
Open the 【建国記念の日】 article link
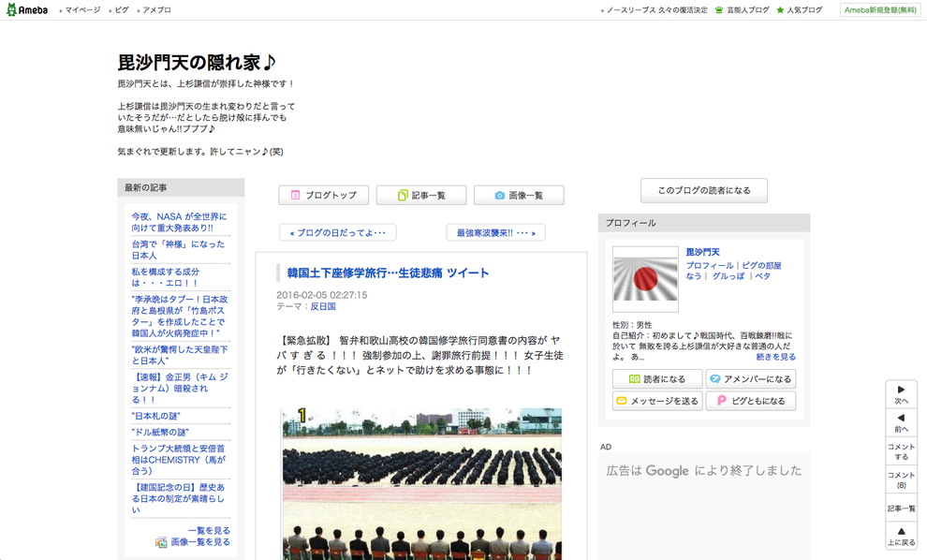pos(178,498)
